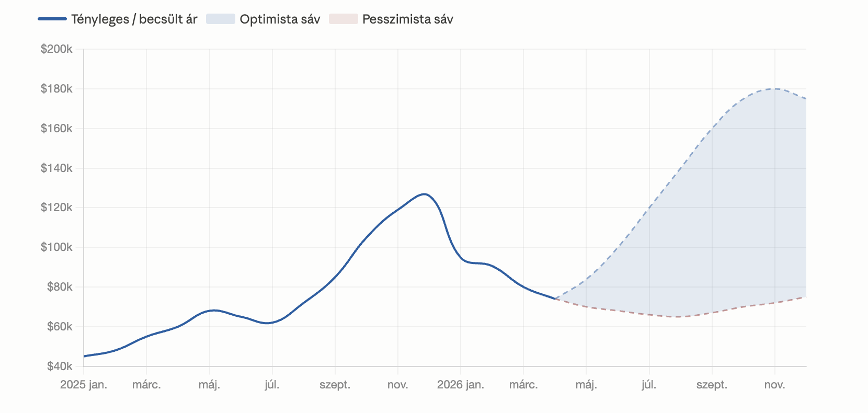This screenshot has width=868, height=413.
Task: Click the szept. label under the forecast area
Action: click(712, 385)
